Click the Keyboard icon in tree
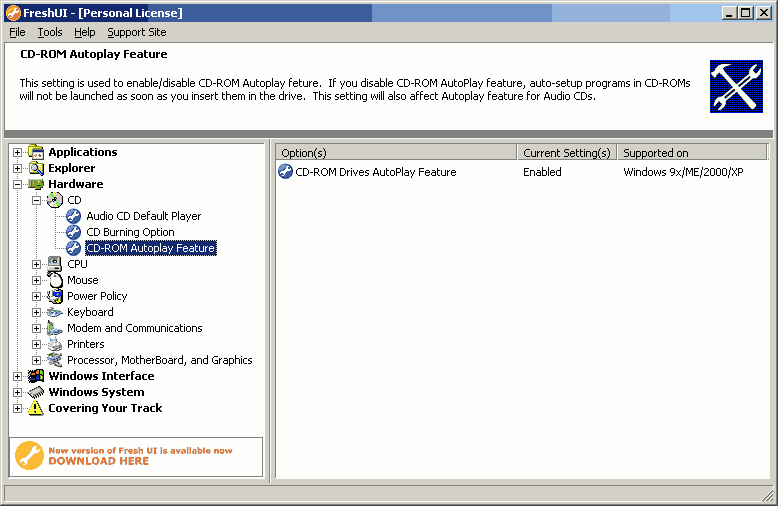Image resolution: width=778 pixels, height=506 pixels. (55, 312)
